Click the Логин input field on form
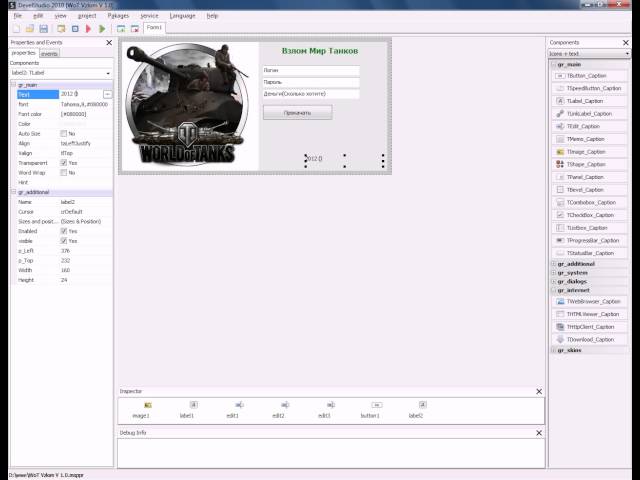 point(311,70)
